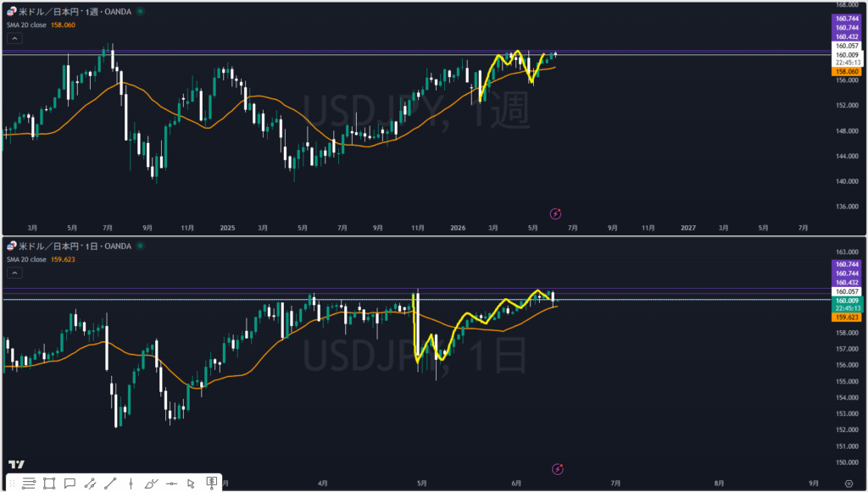Select the Parallel channel tool
The height and width of the screenshot is (492, 868).
tap(90, 484)
